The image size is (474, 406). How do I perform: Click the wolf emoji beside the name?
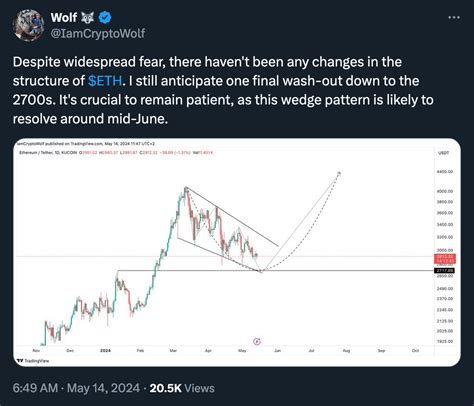click(87, 17)
